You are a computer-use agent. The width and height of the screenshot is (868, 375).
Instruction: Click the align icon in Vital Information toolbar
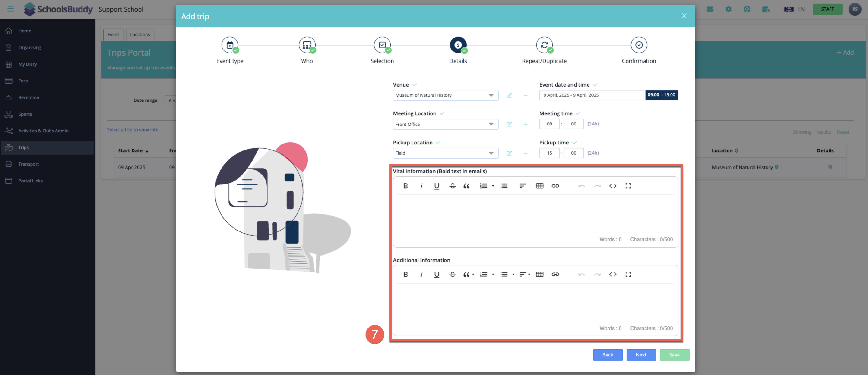[x=523, y=186]
